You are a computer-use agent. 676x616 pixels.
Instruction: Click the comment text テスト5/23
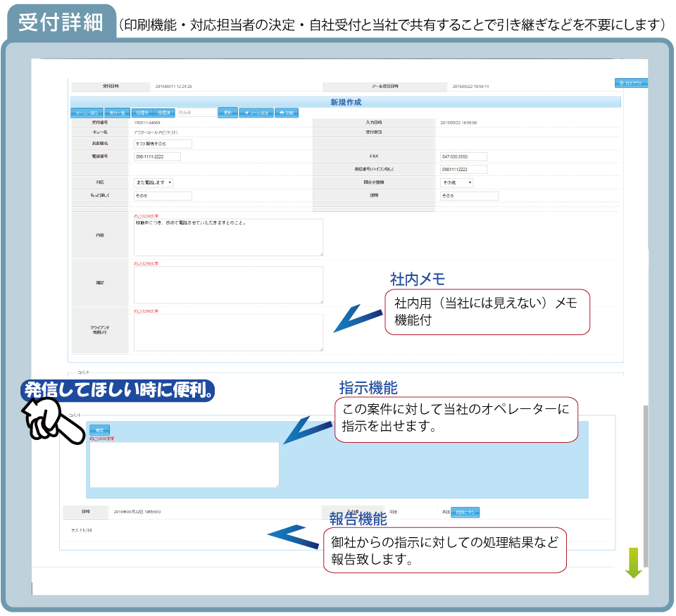(82, 530)
